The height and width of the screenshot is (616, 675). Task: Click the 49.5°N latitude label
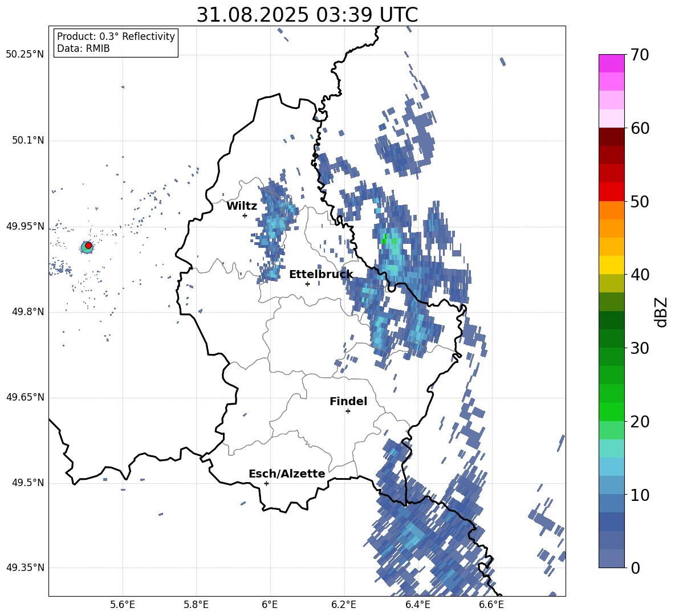click(29, 483)
